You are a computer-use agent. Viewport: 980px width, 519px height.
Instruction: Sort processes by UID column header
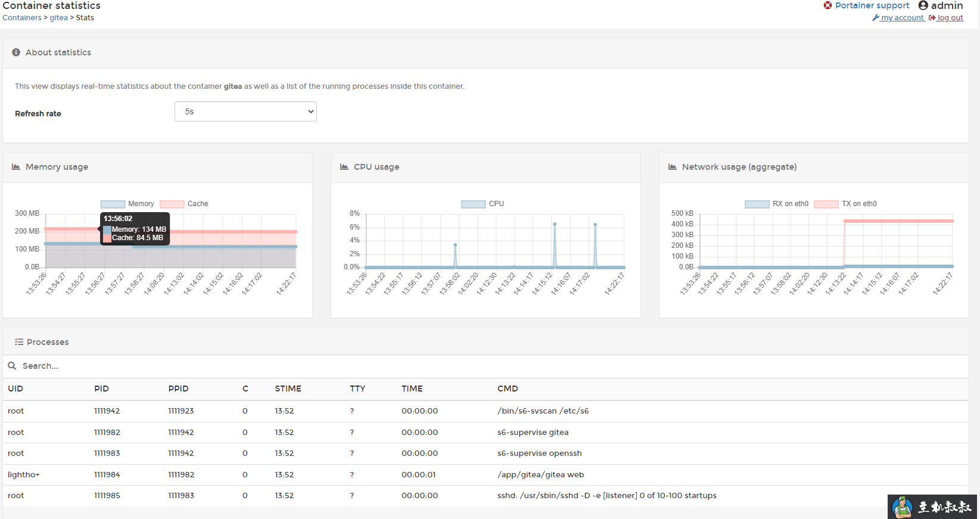15,389
